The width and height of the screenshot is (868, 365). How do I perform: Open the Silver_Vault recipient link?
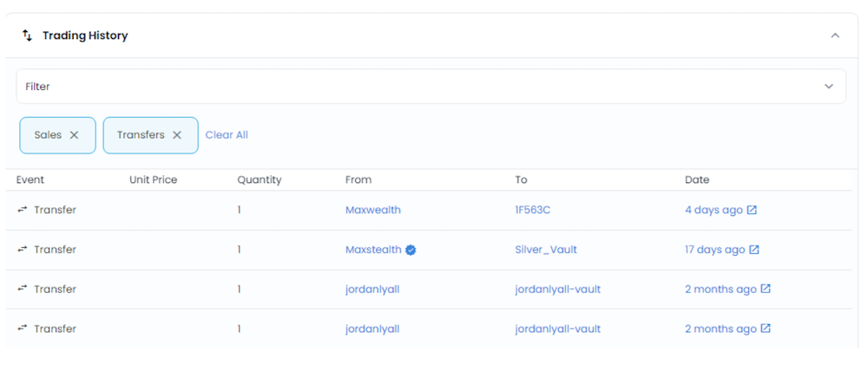[546, 250]
